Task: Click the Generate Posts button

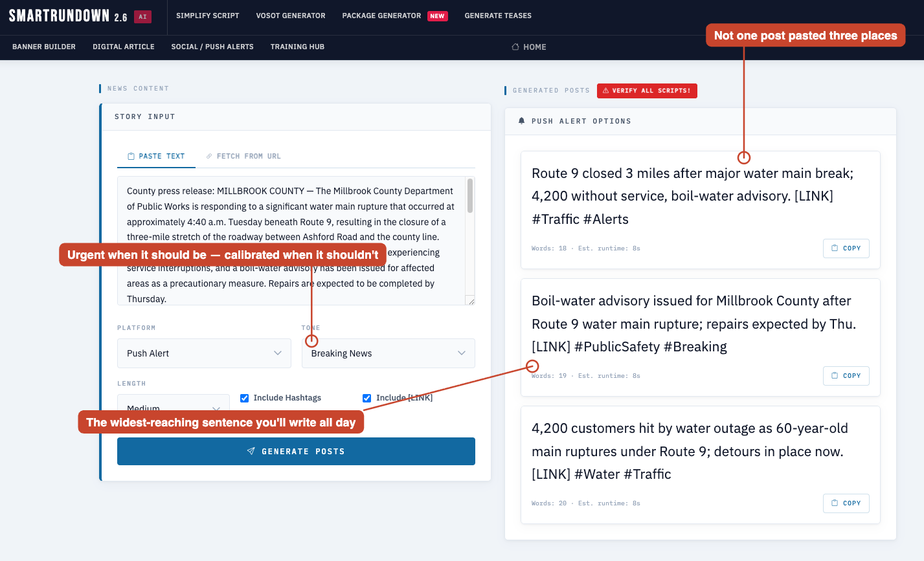Action: (296, 451)
